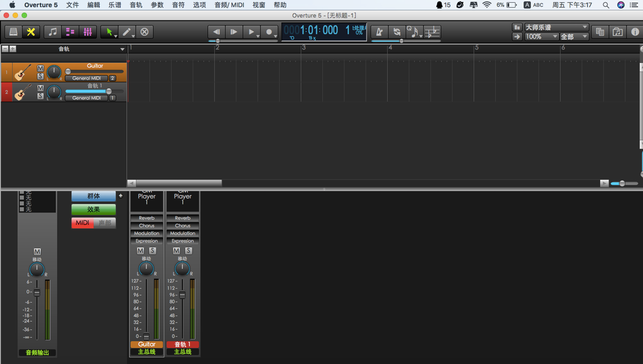Switch to score view music note icon
Screen dimensions: 643x364
point(53,32)
